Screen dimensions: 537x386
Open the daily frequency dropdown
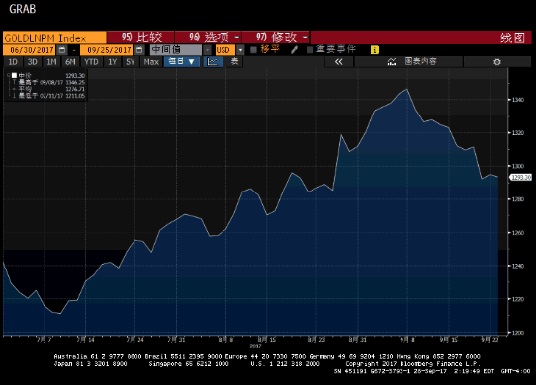(x=182, y=62)
